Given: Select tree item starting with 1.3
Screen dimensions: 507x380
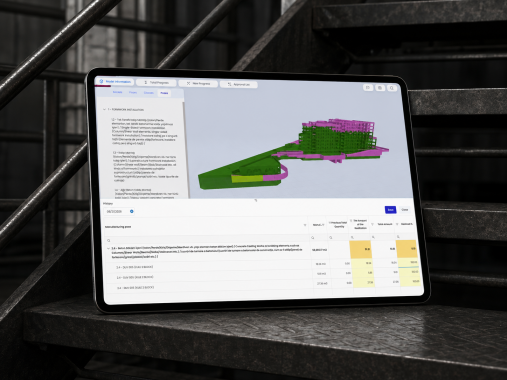Looking at the screenshot, I should click(x=145, y=166).
